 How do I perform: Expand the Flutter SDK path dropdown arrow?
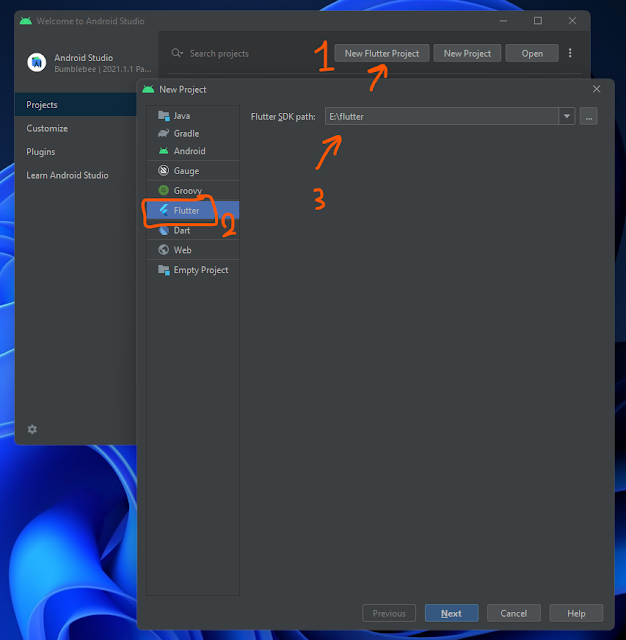click(566, 116)
